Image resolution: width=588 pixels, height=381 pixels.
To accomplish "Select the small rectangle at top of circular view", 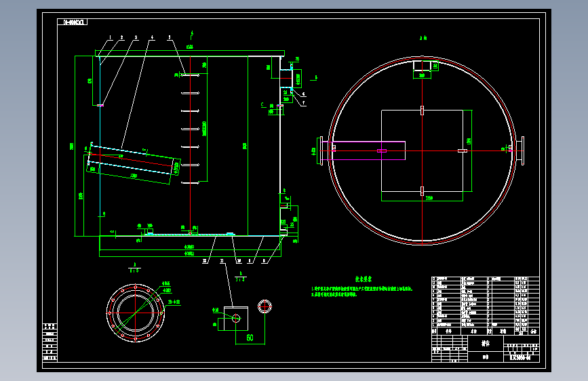I will pyautogui.click(x=423, y=66).
